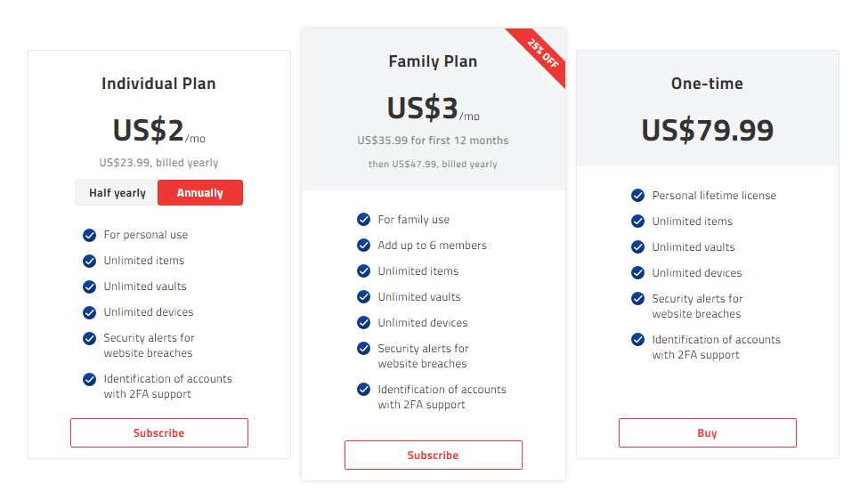This screenshot has width=868, height=500.
Task: Click the Family Plan heading
Action: tap(433, 61)
